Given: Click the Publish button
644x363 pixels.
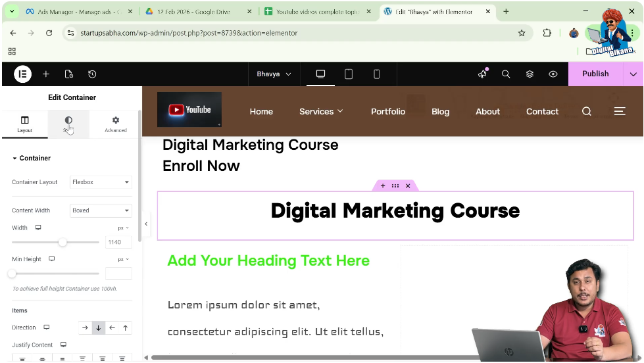Looking at the screenshot, I should coord(595,74).
